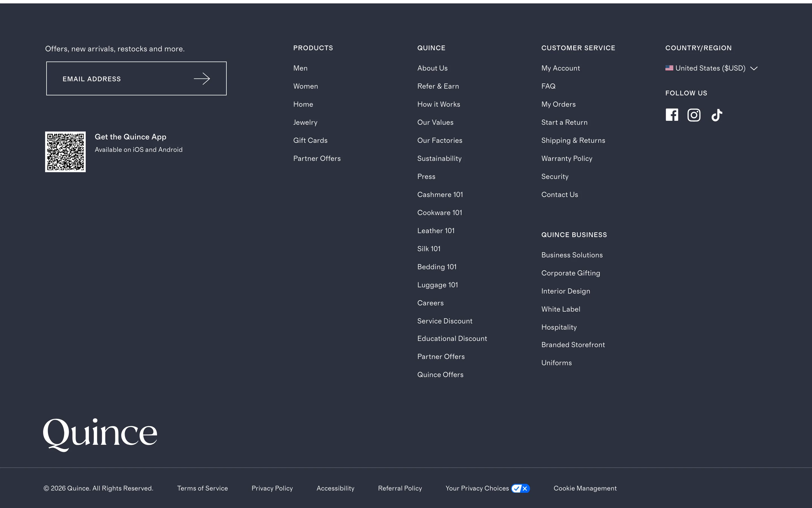Click the Quince app QR code
This screenshot has height=508, width=812.
[65, 152]
